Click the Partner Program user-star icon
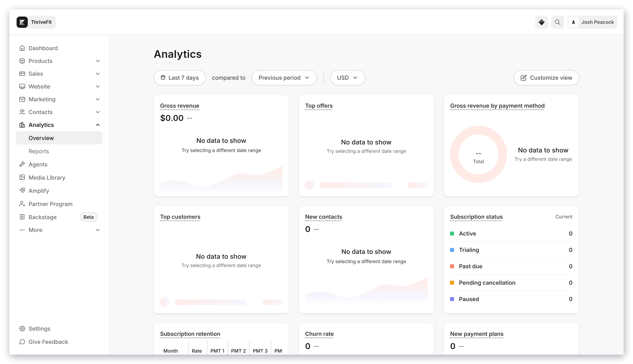 pyautogui.click(x=22, y=204)
